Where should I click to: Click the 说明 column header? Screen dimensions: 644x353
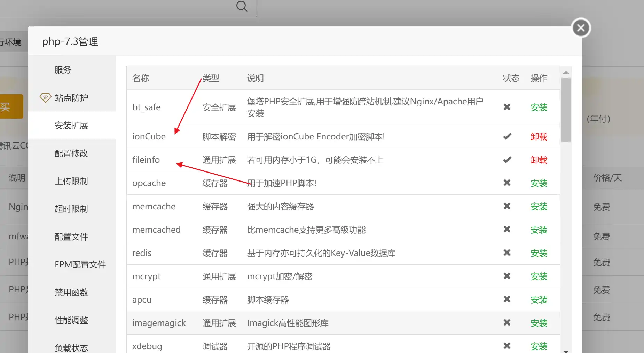point(256,78)
